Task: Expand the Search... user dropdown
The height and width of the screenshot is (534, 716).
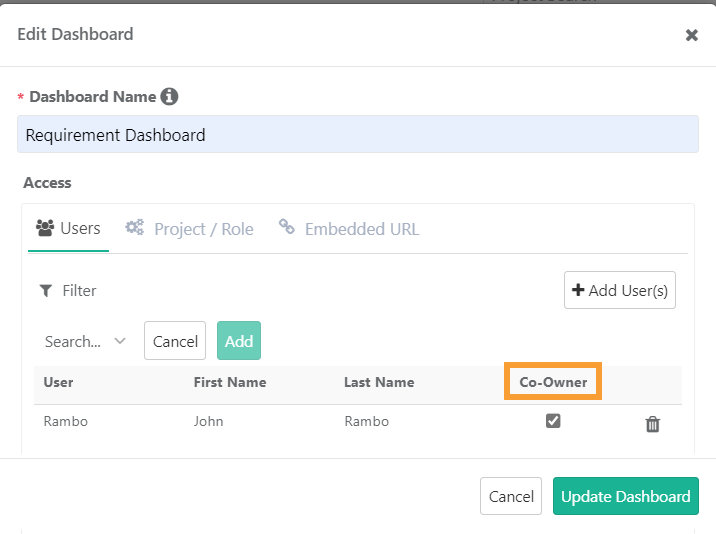Action: 85,341
